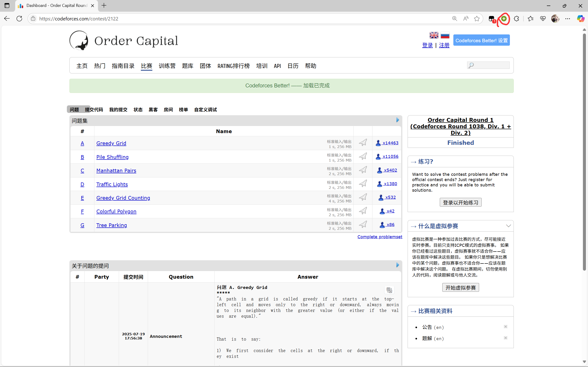
Task: Click the Copilot icon in browser toolbar
Action: click(580, 19)
